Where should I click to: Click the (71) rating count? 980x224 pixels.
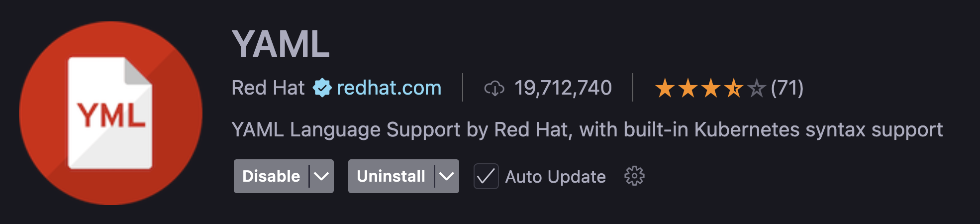pos(787,88)
